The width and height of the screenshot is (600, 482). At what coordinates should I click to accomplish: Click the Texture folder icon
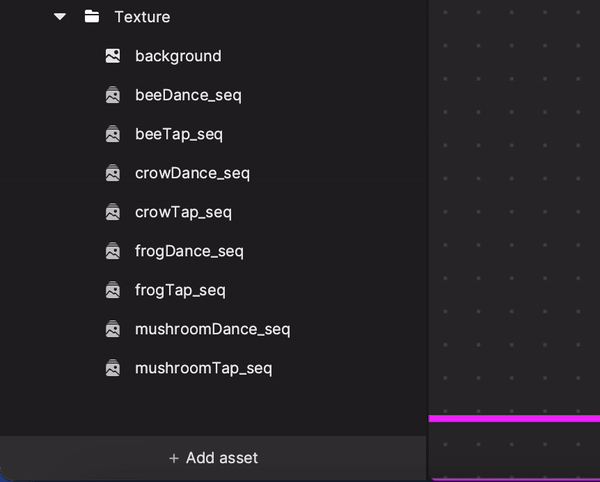(x=92, y=16)
